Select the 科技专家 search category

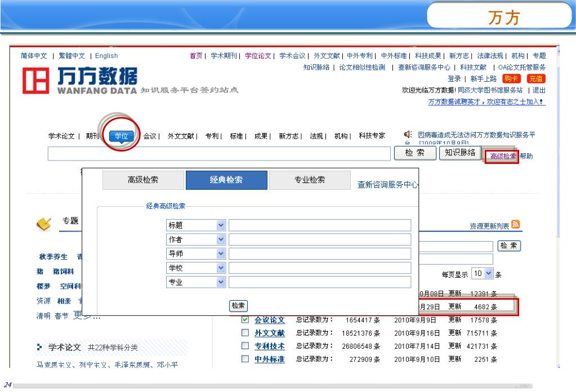(x=372, y=136)
